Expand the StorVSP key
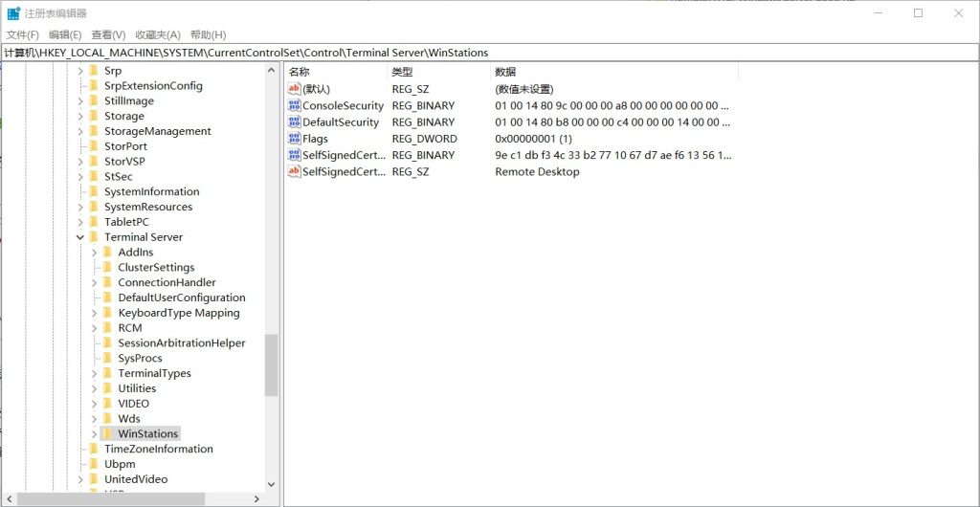This screenshot has height=507, width=980. pos(80,161)
